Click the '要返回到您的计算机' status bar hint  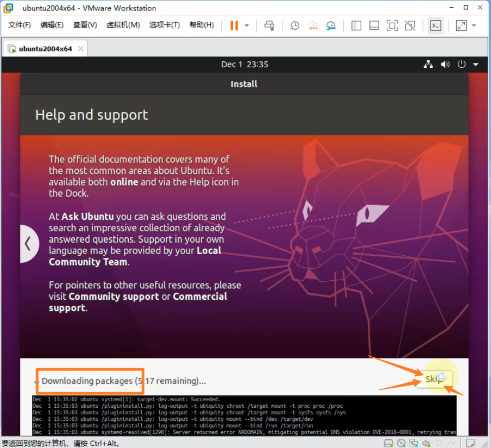pyautogui.click(x=60, y=443)
